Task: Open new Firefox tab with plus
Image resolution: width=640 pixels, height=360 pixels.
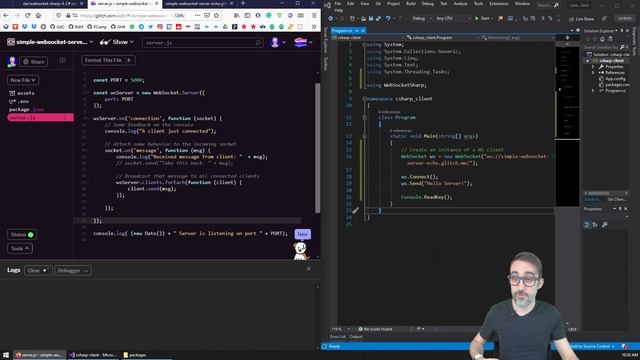Action: click(243, 3)
